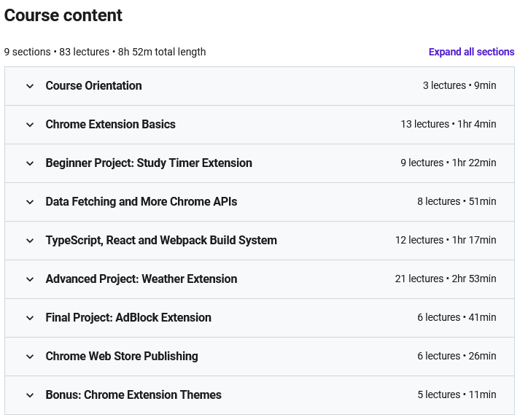This screenshot has height=420, width=520.
Task: Select Final Project: AdBlock Extension title
Action: pos(128,318)
